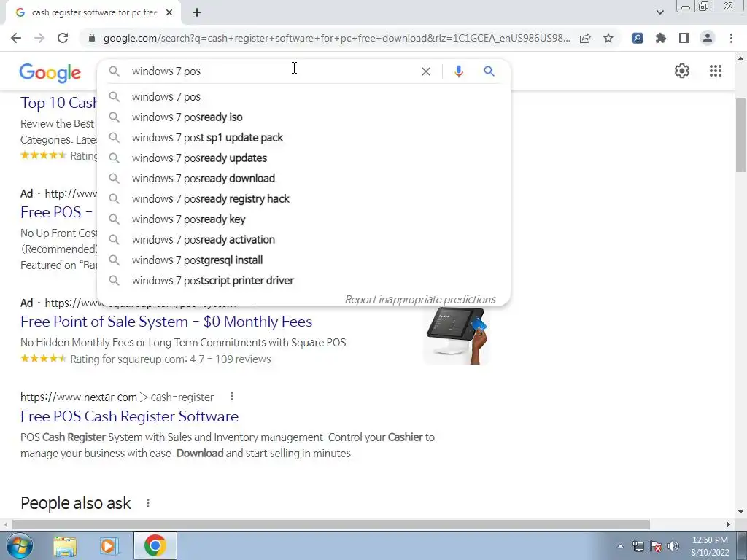Screen dimensions: 747x560
Task: Open Windows Explorer from the taskbar
Action: [x=65, y=545]
